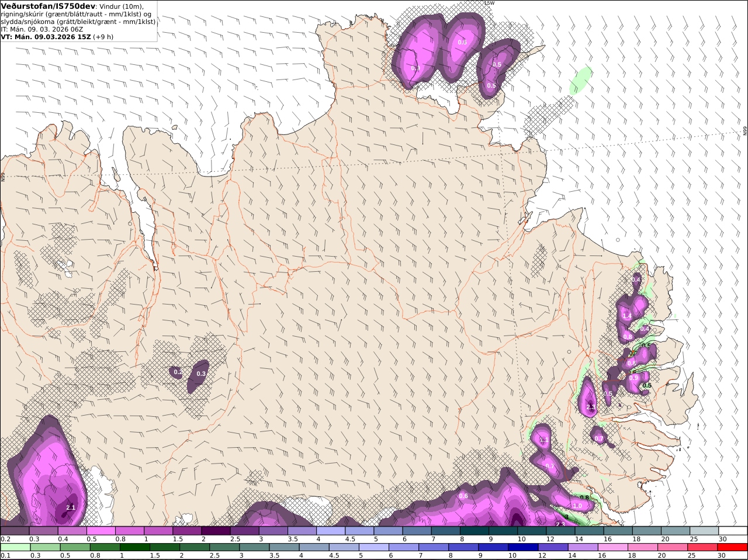Select the 0.3 label in the small western interior patch
Viewport: 748px width, 560px height.
point(201,374)
